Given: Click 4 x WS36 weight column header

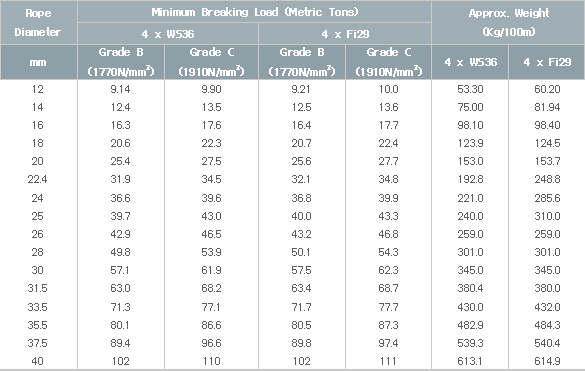Looking at the screenshot, I should (470, 62).
